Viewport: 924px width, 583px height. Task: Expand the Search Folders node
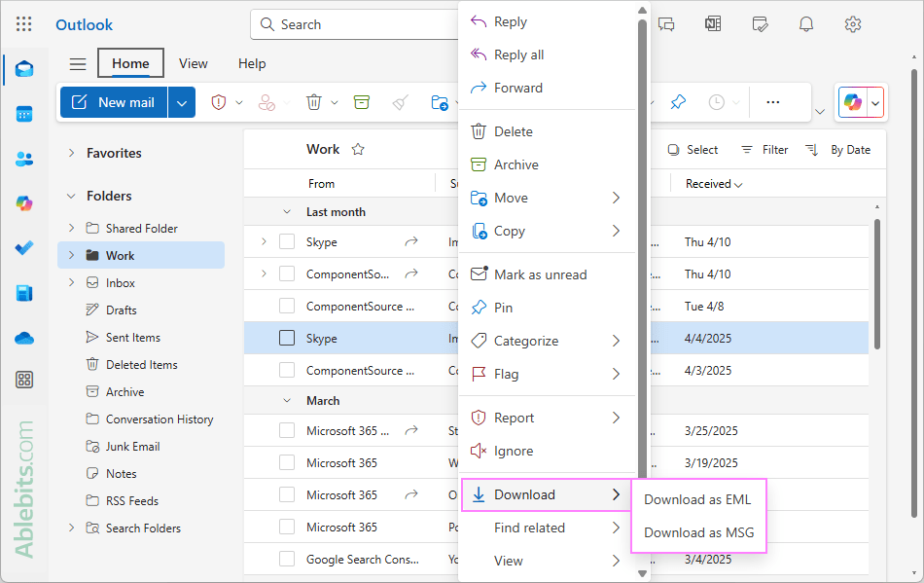71,528
